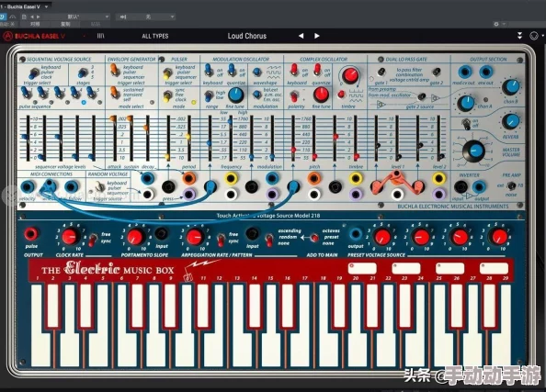Toggle the host plugin power bypass button
The image size is (546, 392).
(2, 17)
